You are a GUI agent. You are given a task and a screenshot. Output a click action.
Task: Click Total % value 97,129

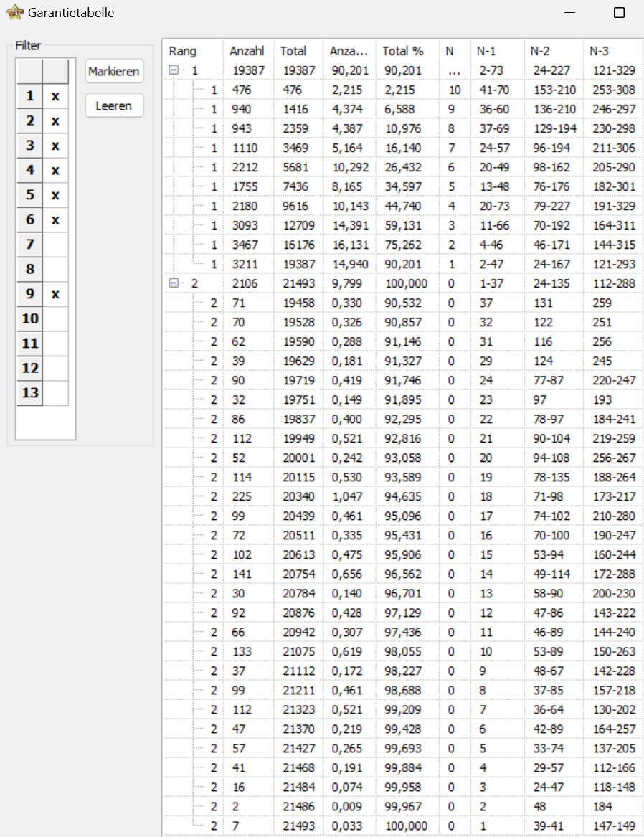pos(403,613)
